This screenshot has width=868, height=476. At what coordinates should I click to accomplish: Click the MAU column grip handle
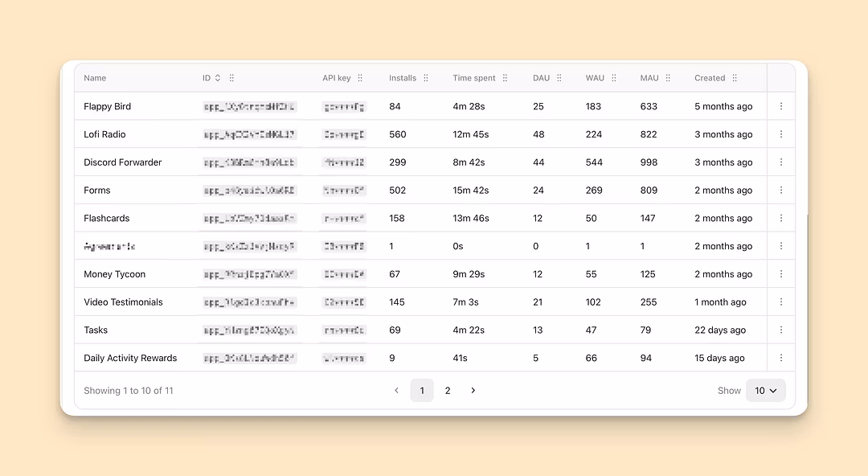[x=668, y=78]
